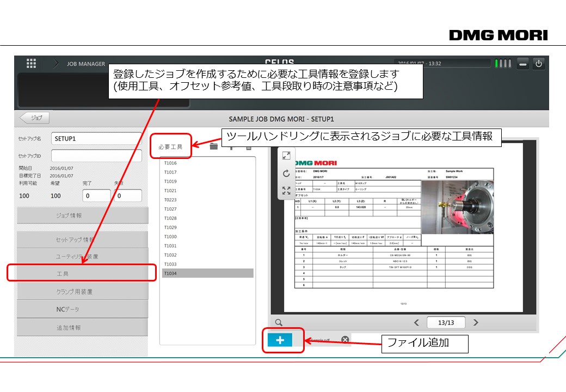This screenshot has height=392, width=566.
Task: Select tool T1019 in the list
Action: [x=207, y=181]
